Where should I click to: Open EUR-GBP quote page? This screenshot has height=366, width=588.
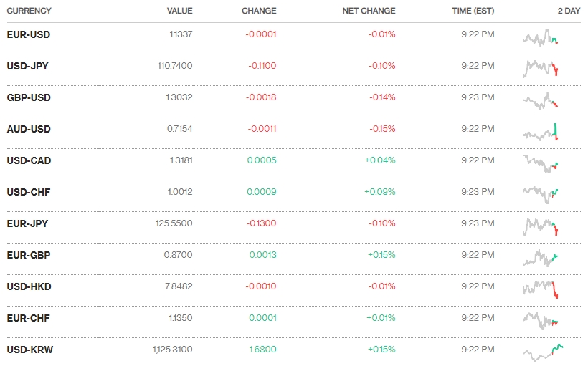tap(28, 255)
